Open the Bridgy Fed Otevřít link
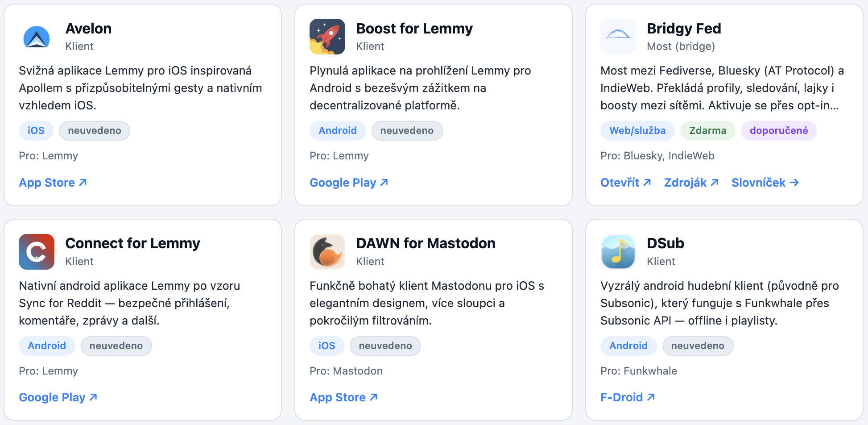The width and height of the screenshot is (868, 425). click(x=626, y=183)
